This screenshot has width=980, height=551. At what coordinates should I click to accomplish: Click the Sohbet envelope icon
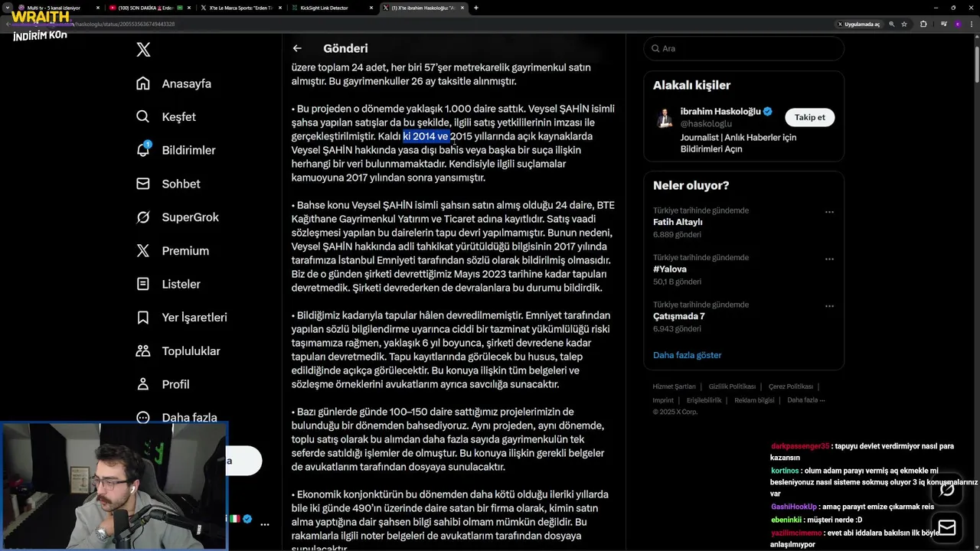[143, 184]
